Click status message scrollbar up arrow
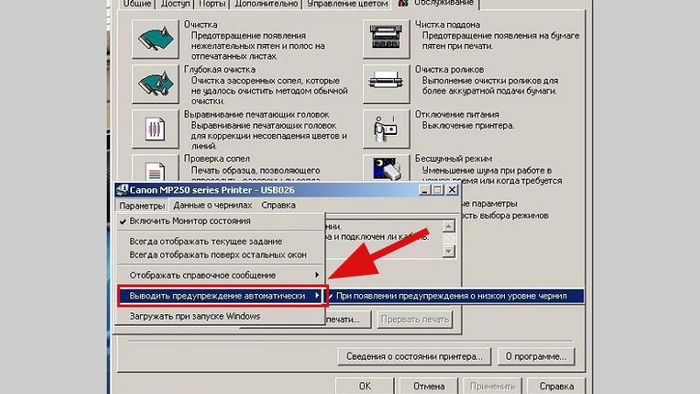The image size is (700, 394). coord(449,226)
